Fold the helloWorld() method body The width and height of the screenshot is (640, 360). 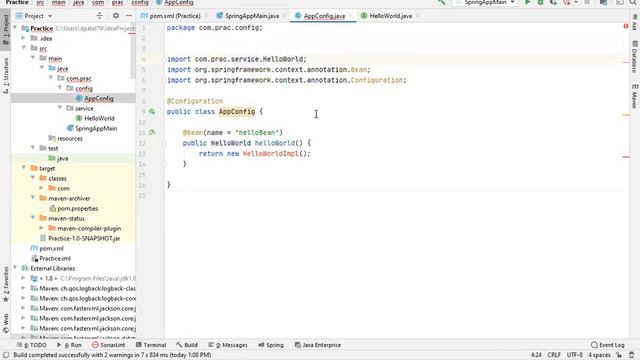click(164, 143)
